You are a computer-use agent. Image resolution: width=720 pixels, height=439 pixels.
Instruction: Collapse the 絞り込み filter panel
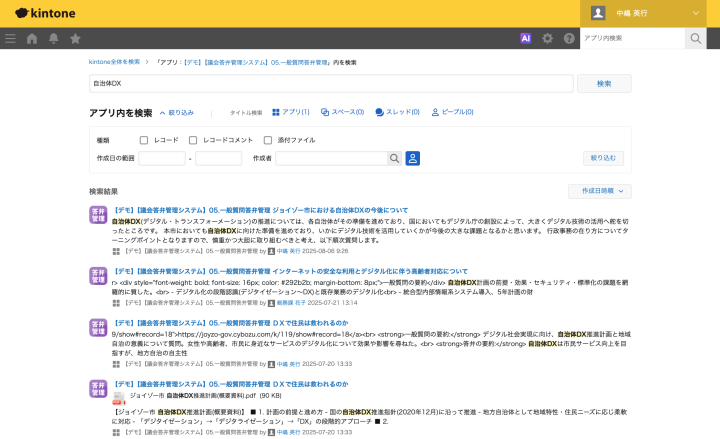click(x=177, y=113)
